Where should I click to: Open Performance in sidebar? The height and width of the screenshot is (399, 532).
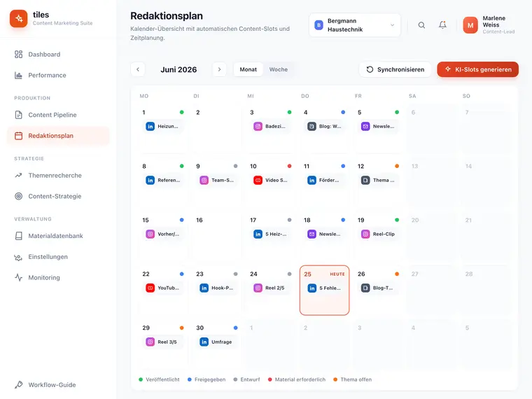(x=58, y=76)
